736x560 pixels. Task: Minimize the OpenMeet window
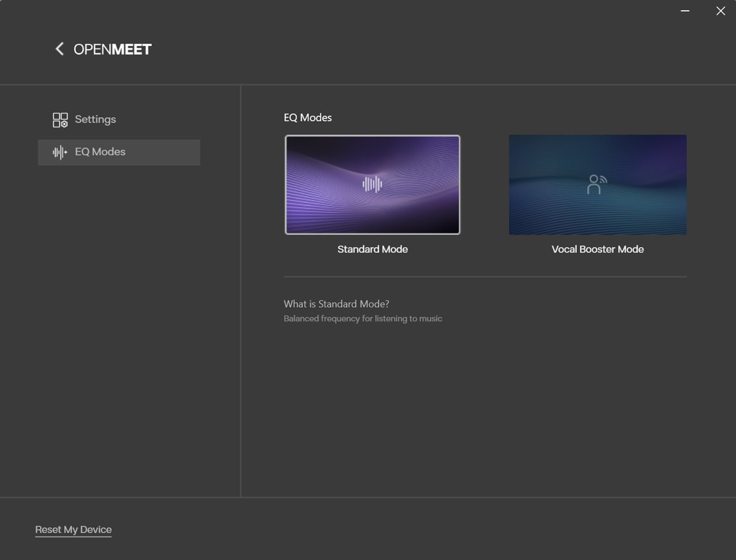[x=685, y=11]
